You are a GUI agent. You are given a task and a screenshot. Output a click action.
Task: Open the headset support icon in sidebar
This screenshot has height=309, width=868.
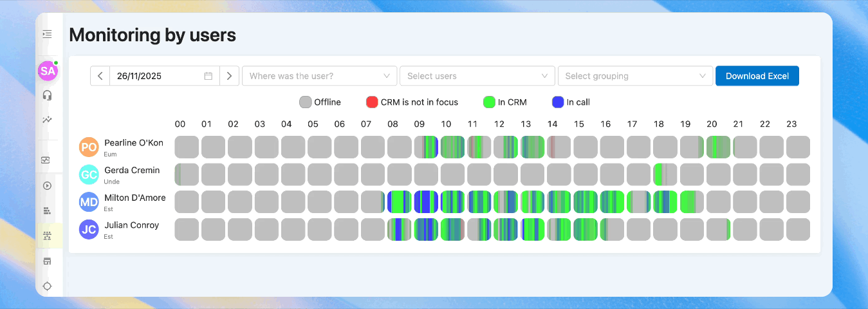(47, 95)
